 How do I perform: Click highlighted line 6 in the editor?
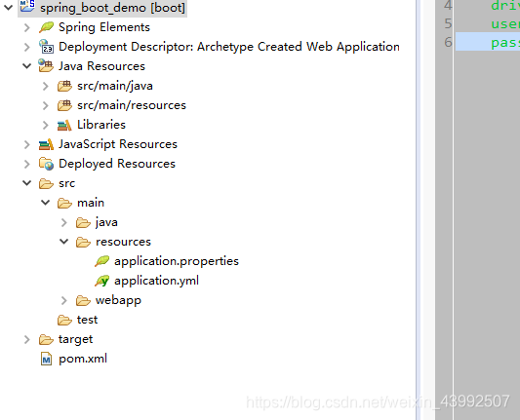[x=488, y=42]
